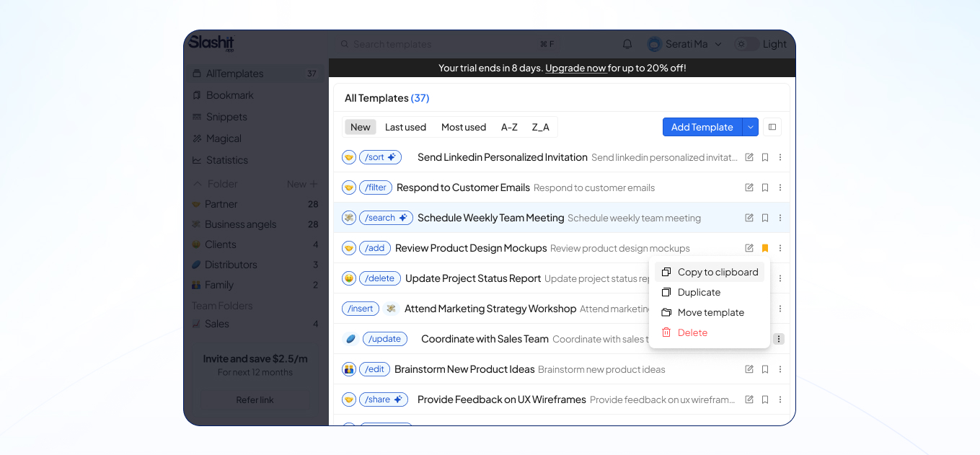
Task: Choose Delete in the context menu
Action: pyautogui.click(x=710, y=332)
